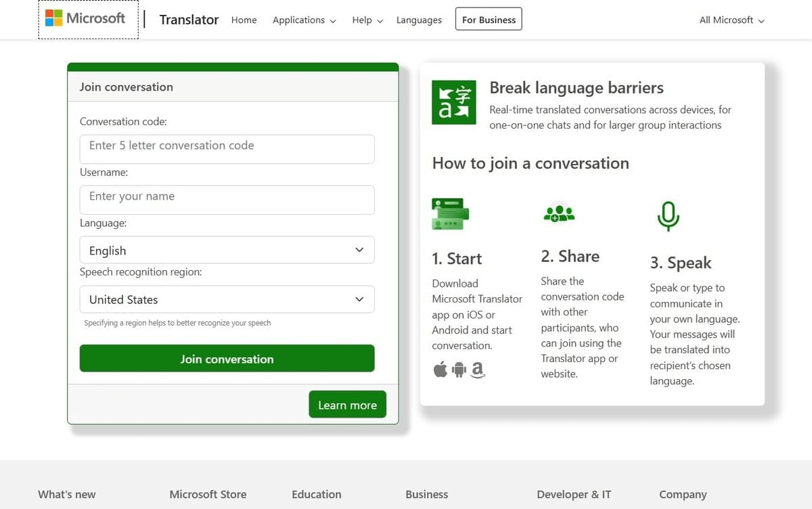The width and height of the screenshot is (812, 509).
Task: Focus the Enter your name field
Action: pos(227,200)
